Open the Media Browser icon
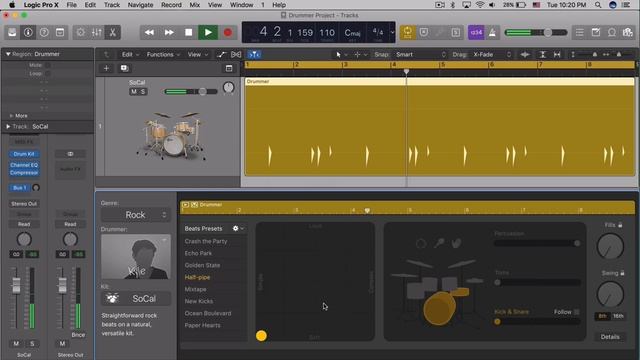Image resolution: width=640 pixels, height=360 pixels. click(627, 32)
